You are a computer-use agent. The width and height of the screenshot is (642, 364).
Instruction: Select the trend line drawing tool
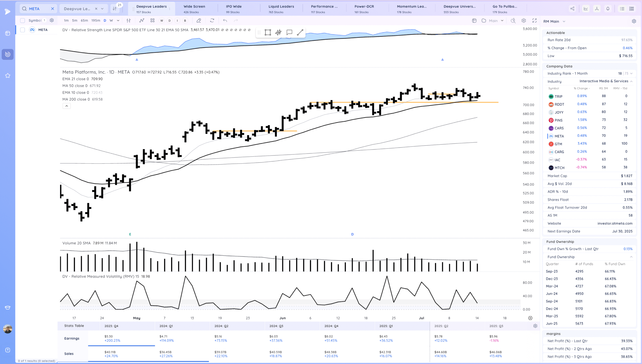point(300,32)
